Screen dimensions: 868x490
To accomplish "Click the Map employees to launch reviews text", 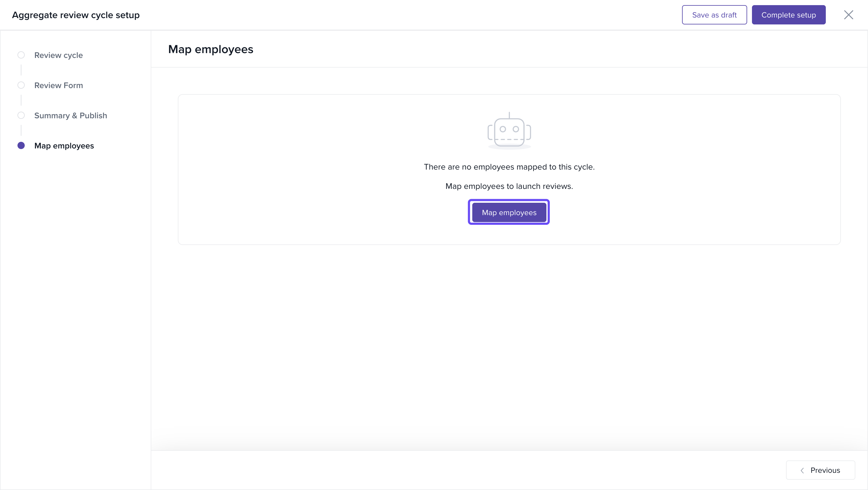I will point(509,186).
